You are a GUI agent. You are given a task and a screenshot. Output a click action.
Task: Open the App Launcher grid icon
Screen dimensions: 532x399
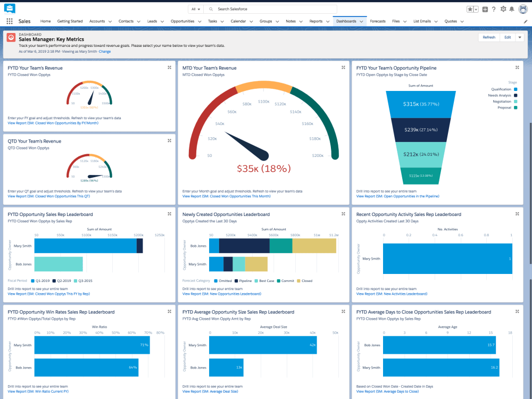(x=10, y=21)
